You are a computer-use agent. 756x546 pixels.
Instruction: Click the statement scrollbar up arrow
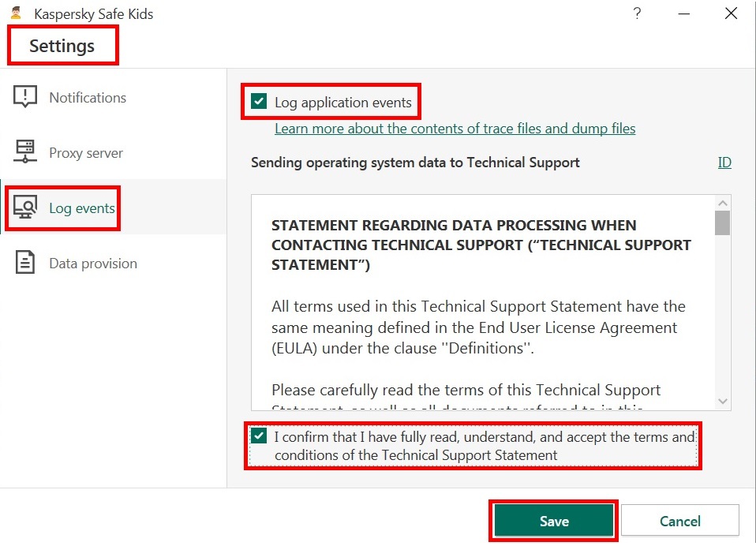[x=722, y=203]
